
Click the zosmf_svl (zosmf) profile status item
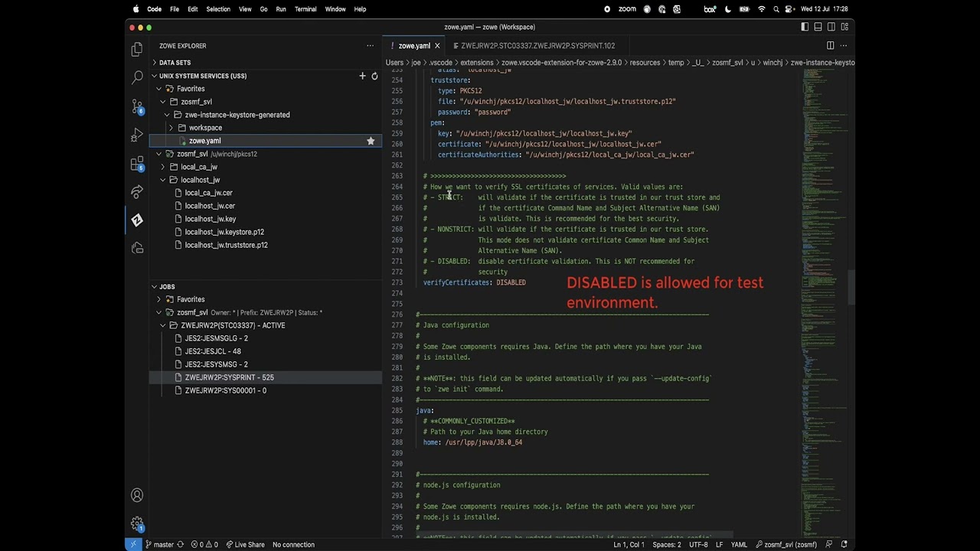[x=786, y=545]
